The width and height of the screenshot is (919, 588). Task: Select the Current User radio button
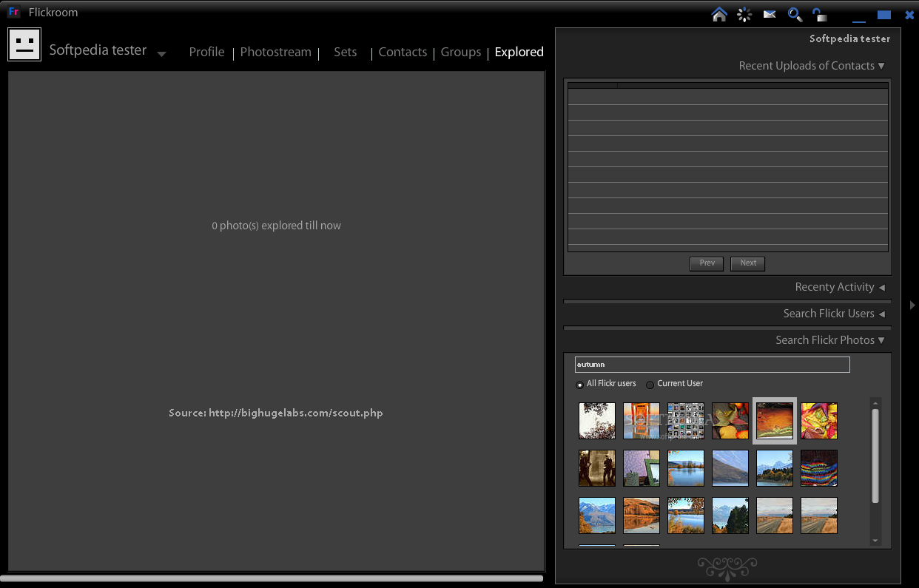(x=650, y=385)
